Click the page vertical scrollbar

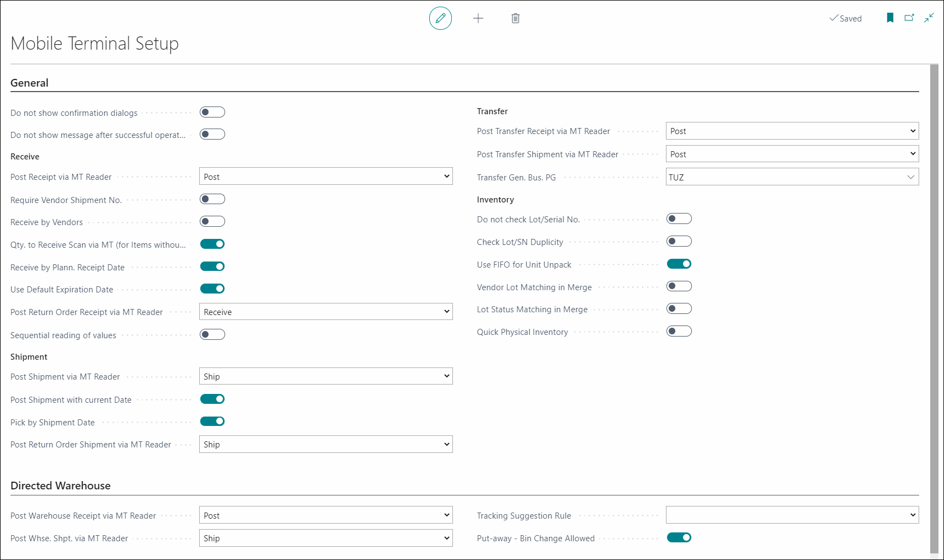(x=934, y=309)
